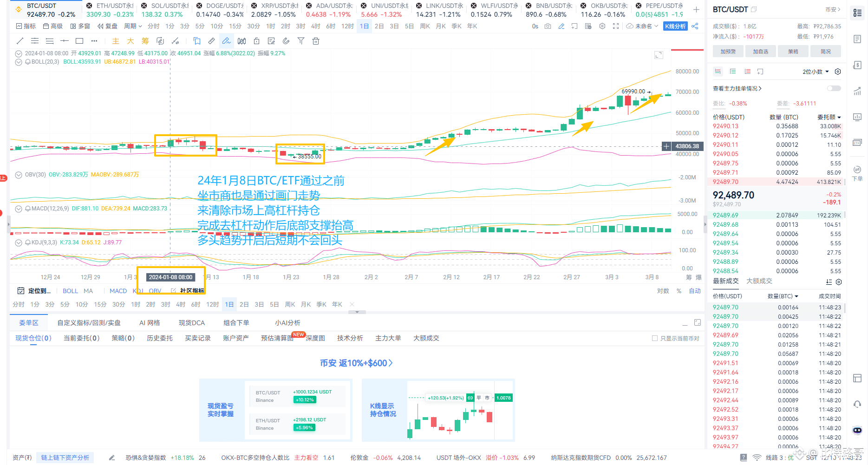
Task: Click the price axis crosshair plus button
Action: click(x=666, y=146)
